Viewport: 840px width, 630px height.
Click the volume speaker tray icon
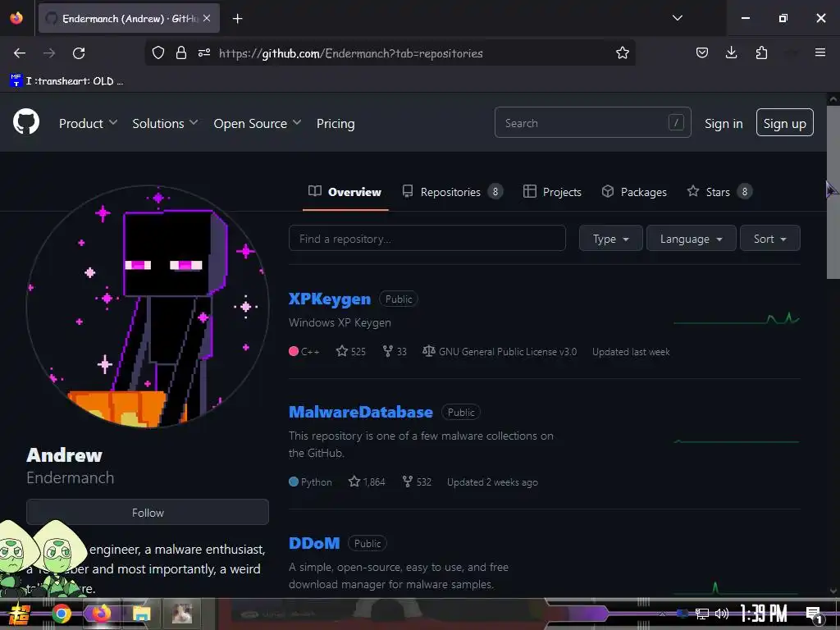(x=722, y=614)
